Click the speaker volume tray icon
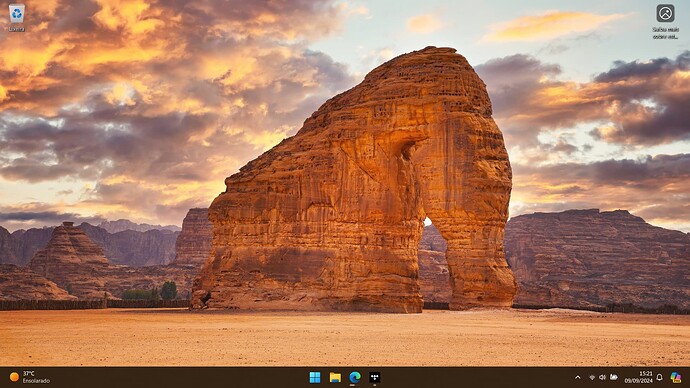690x388 pixels. point(602,377)
